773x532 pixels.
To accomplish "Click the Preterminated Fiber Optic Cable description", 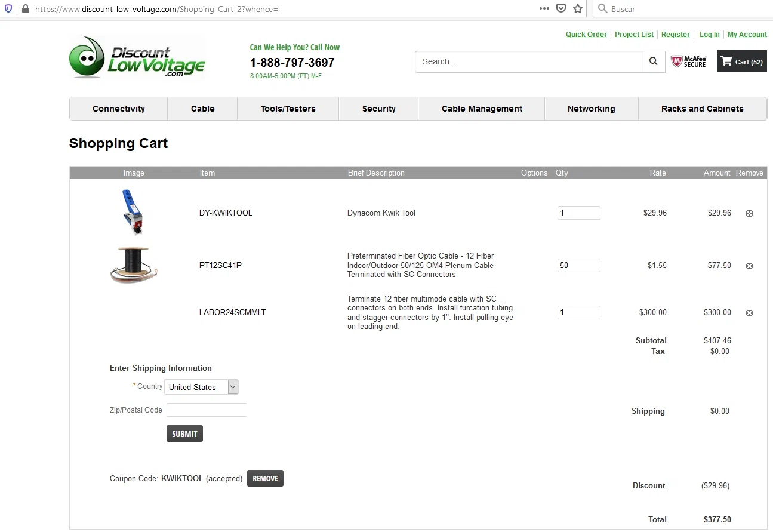I will click(x=421, y=265).
